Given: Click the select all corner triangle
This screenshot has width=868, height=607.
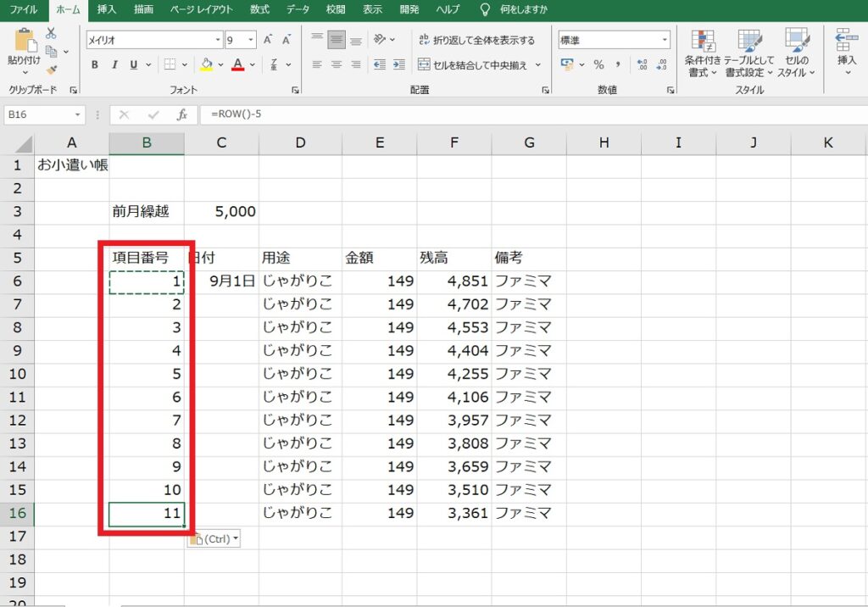Looking at the screenshot, I should pyautogui.click(x=24, y=144).
